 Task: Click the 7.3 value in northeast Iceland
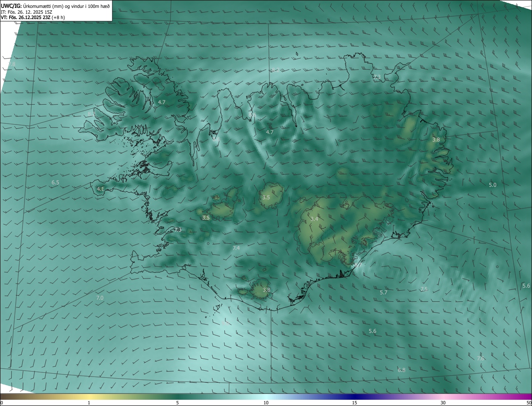[x=377, y=77]
